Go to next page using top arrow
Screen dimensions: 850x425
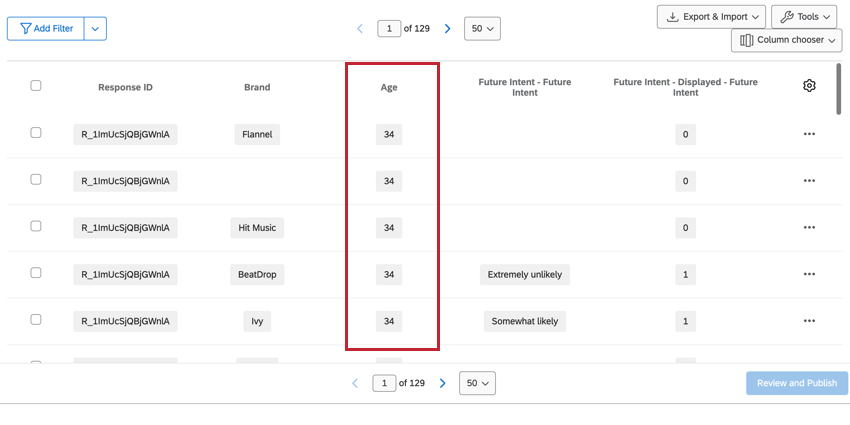click(x=447, y=29)
